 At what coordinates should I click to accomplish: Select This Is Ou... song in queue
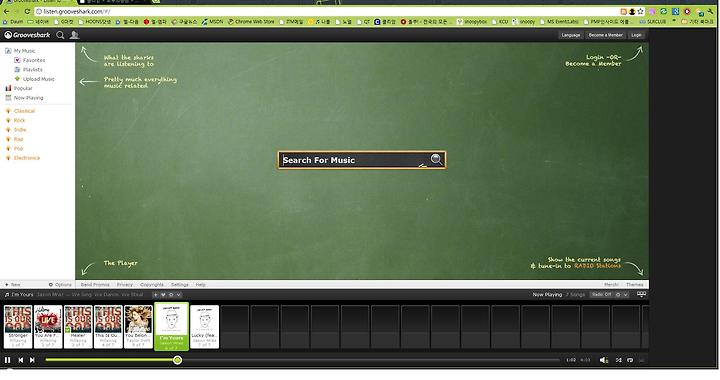[108, 327]
